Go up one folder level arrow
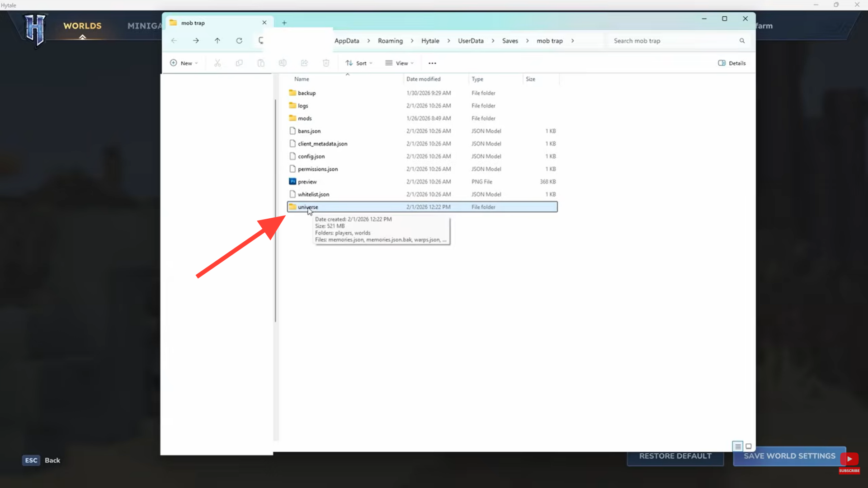 (217, 41)
